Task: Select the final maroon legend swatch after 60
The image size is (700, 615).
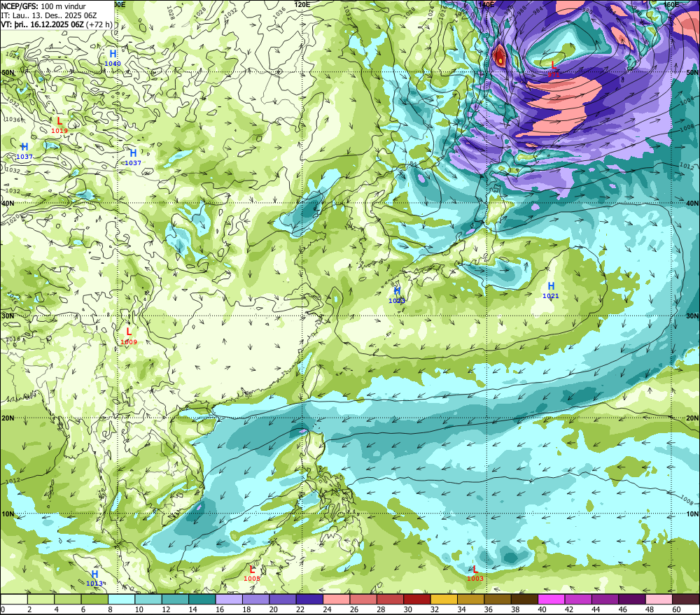Action: point(686,599)
